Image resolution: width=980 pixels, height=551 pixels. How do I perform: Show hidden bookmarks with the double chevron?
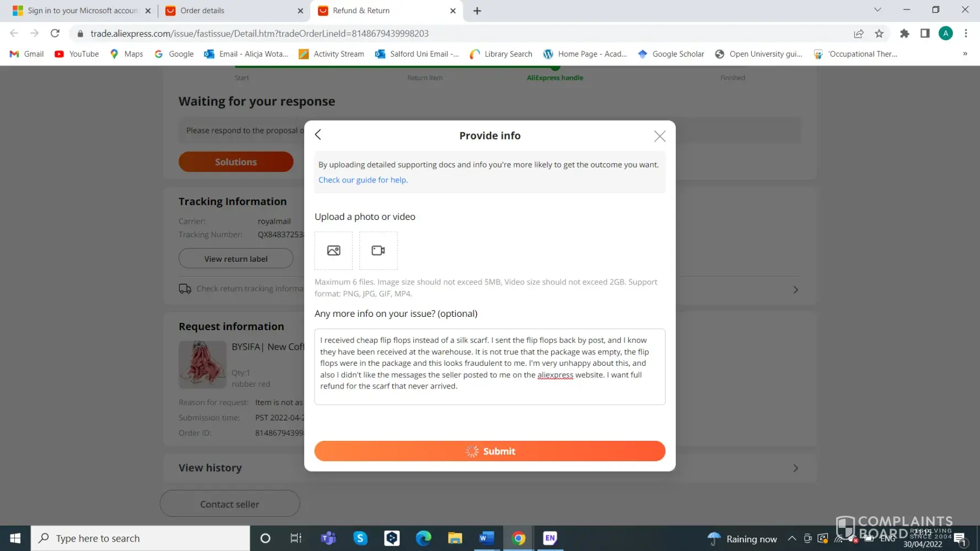pos(965,54)
